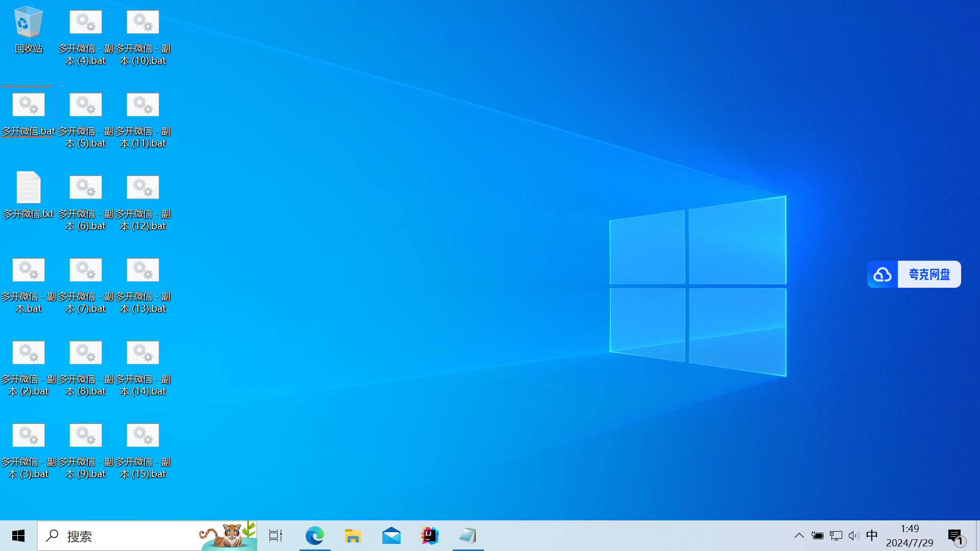This screenshot has width=980, height=551.
Task: Select 多开微信 - 副本 (15).bat file
Action: point(143,451)
